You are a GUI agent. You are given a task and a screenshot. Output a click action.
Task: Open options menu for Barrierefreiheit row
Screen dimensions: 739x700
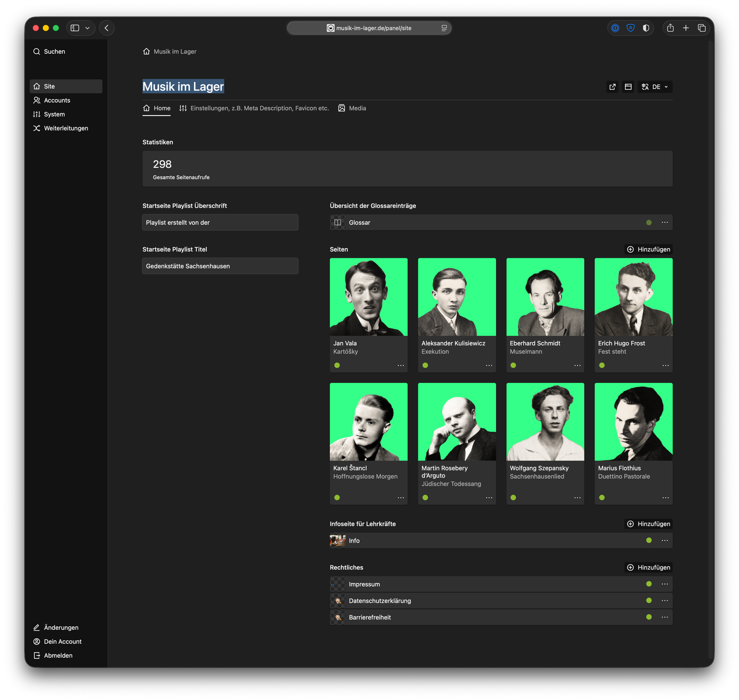(x=665, y=617)
